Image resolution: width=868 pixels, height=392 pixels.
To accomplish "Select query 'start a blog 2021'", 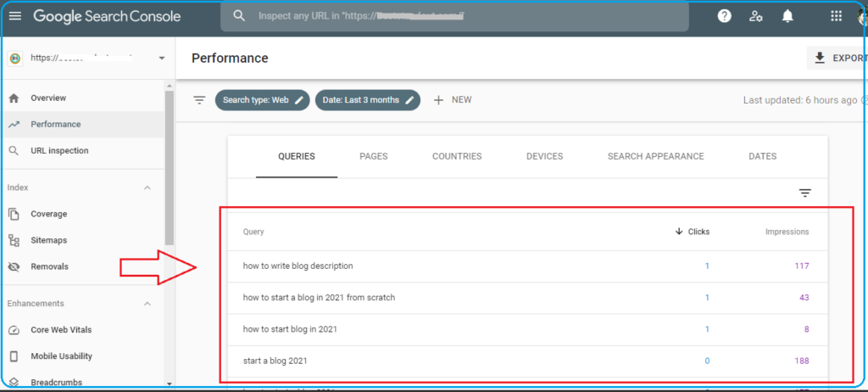I will 275,361.
